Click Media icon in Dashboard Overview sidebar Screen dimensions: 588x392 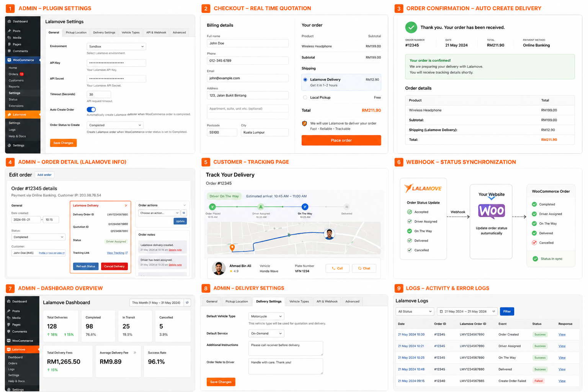8,318
